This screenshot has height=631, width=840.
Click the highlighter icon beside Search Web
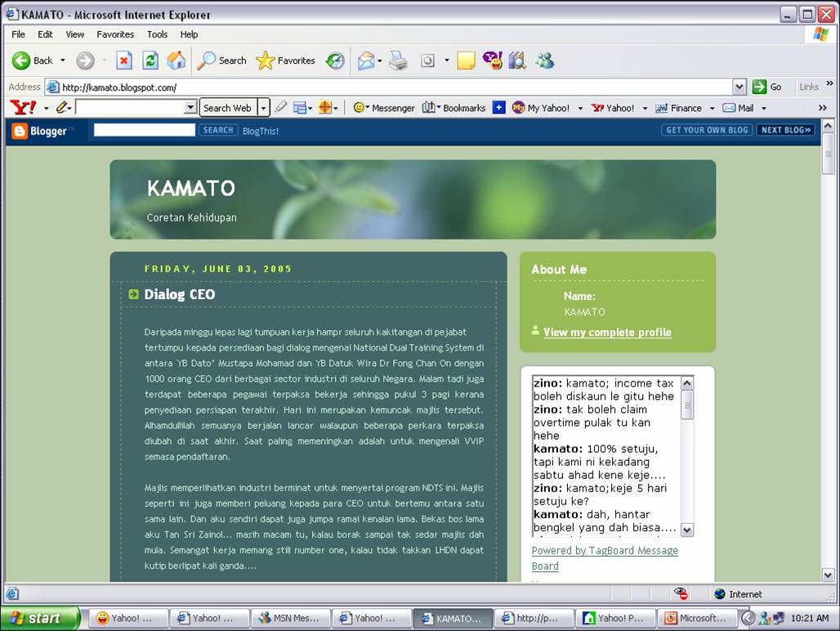click(280, 108)
